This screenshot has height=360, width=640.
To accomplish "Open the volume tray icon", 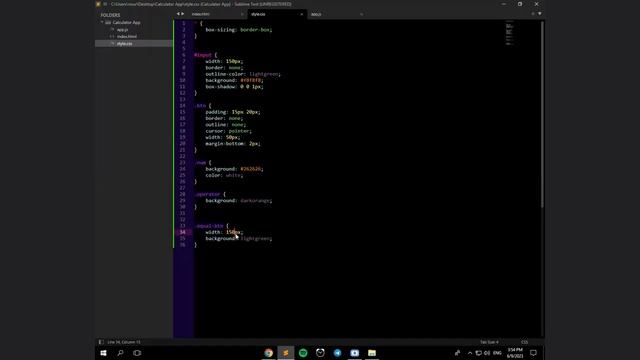I will click(487, 353).
